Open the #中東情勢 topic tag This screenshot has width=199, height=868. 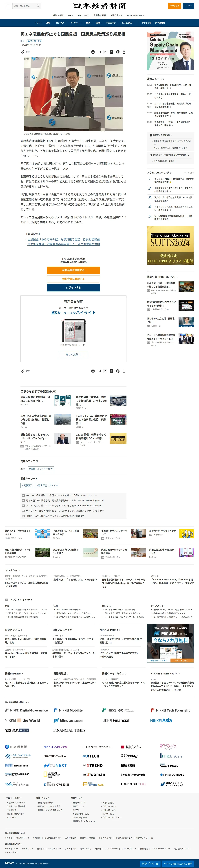[160, 23]
